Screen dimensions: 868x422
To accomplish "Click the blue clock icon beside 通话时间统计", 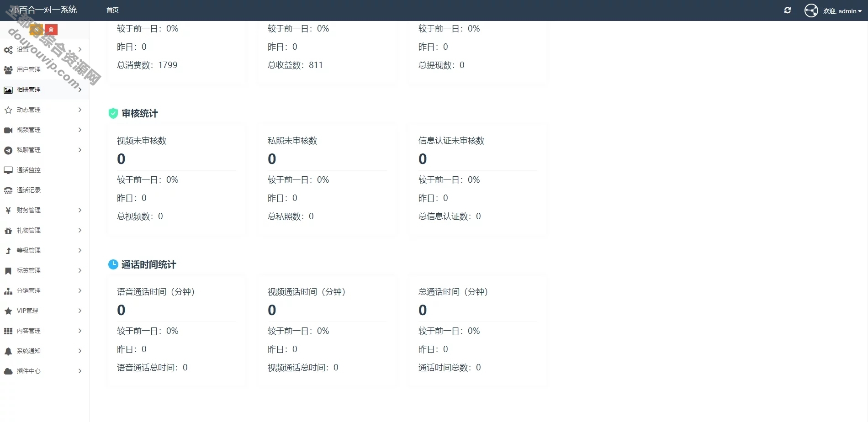I will point(113,264).
